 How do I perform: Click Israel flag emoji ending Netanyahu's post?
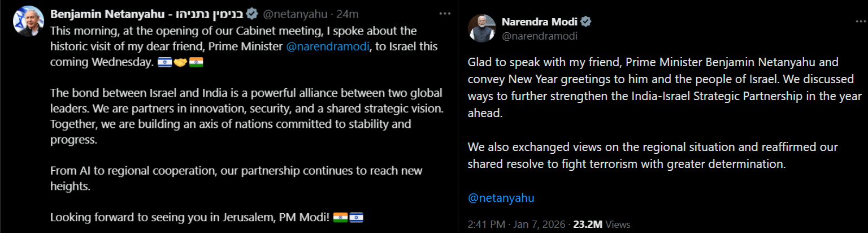(356, 217)
